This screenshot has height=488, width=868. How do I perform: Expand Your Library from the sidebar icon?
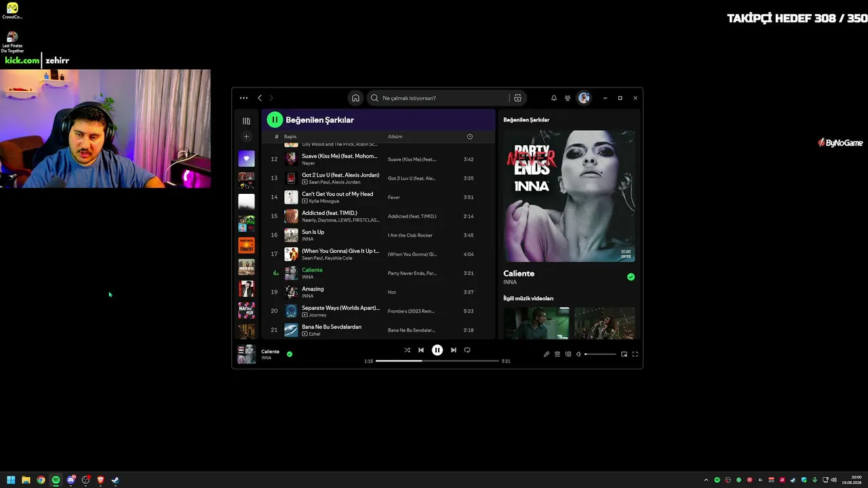pos(246,121)
